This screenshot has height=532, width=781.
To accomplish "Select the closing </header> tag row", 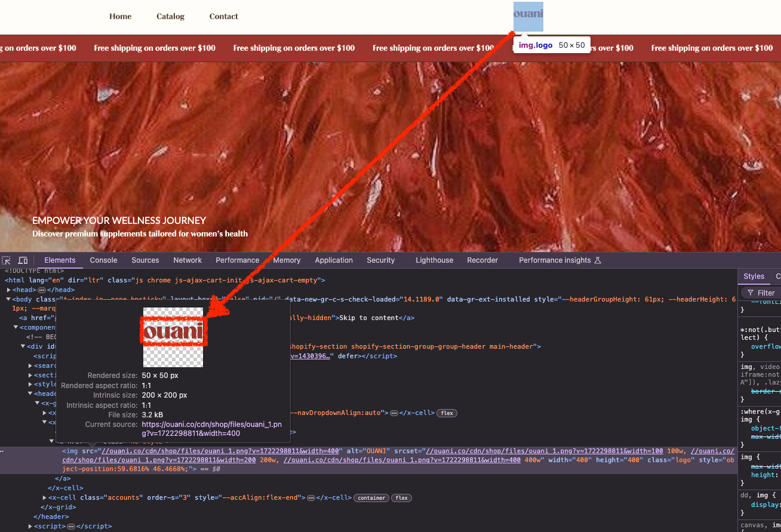I will [x=51, y=517].
